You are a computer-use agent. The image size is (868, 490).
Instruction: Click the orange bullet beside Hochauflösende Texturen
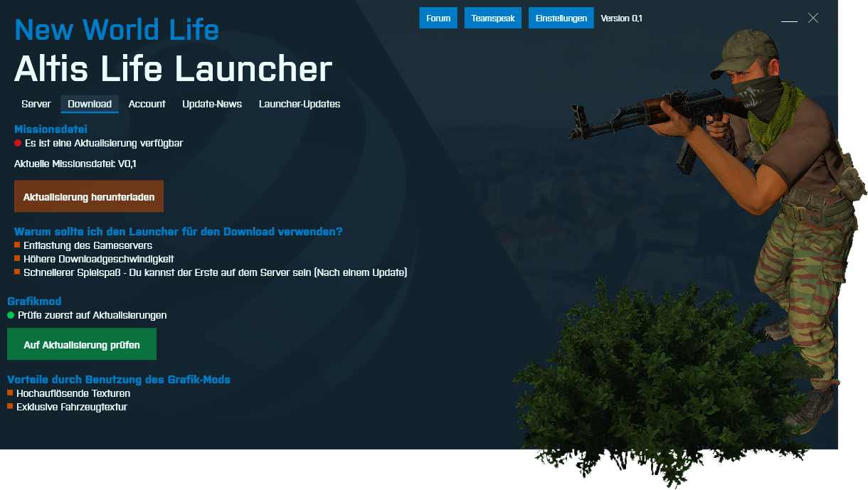click(10, 393)
